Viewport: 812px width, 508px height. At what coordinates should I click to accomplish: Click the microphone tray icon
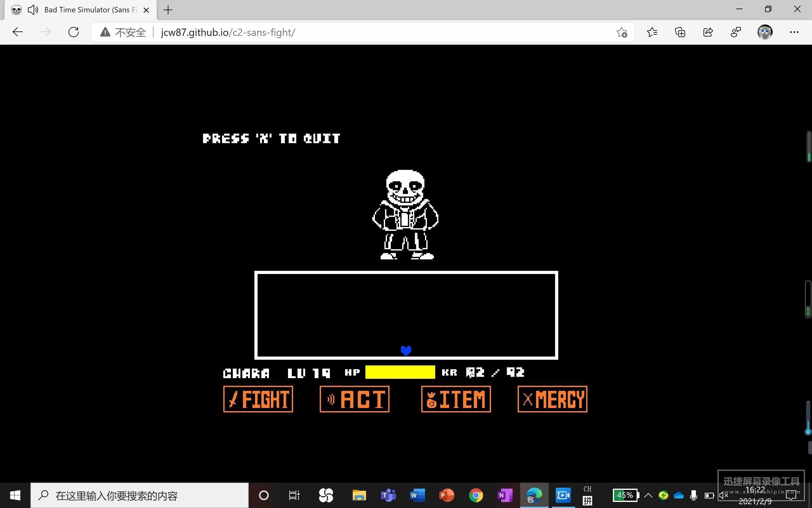(694, 495)
